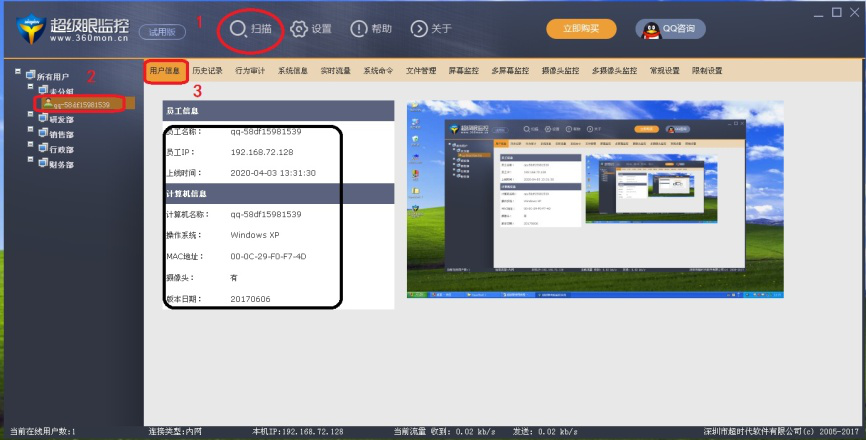Click version date value 20170606
866x440 pixels.
(x=250, y=299)
